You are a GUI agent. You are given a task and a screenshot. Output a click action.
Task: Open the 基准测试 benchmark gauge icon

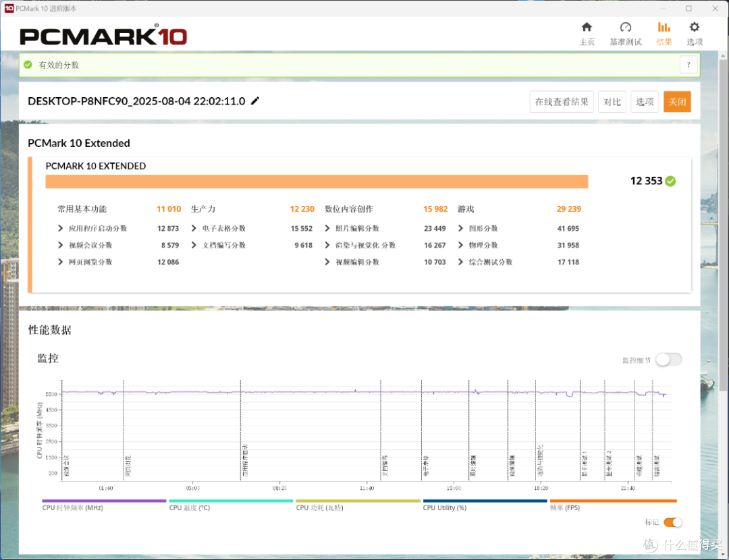pos(626,27)
